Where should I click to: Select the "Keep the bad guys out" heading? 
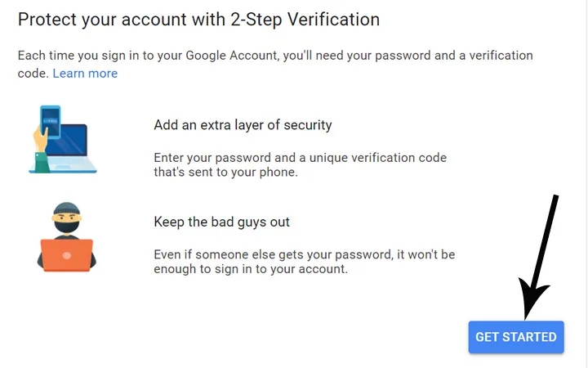(x=221, y=222)
